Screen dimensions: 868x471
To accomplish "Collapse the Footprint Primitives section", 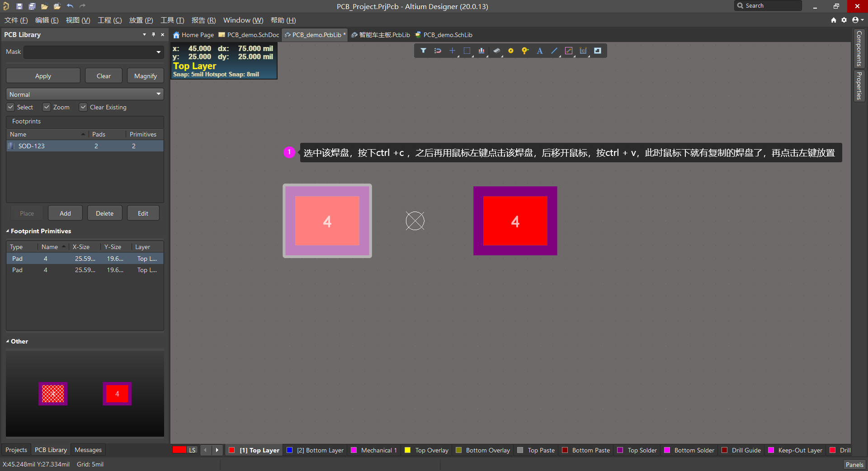I will point(8,231).
